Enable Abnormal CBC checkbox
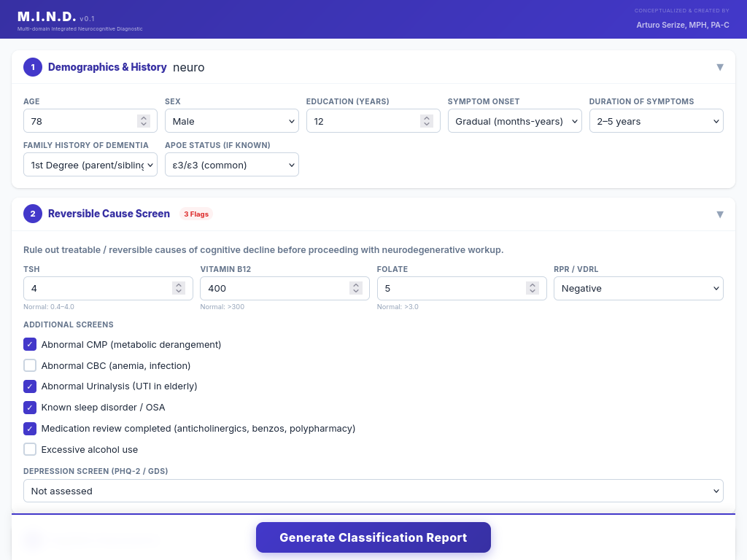Image resolution: width=747 pixels, height=560 pixels. point(30,365)
